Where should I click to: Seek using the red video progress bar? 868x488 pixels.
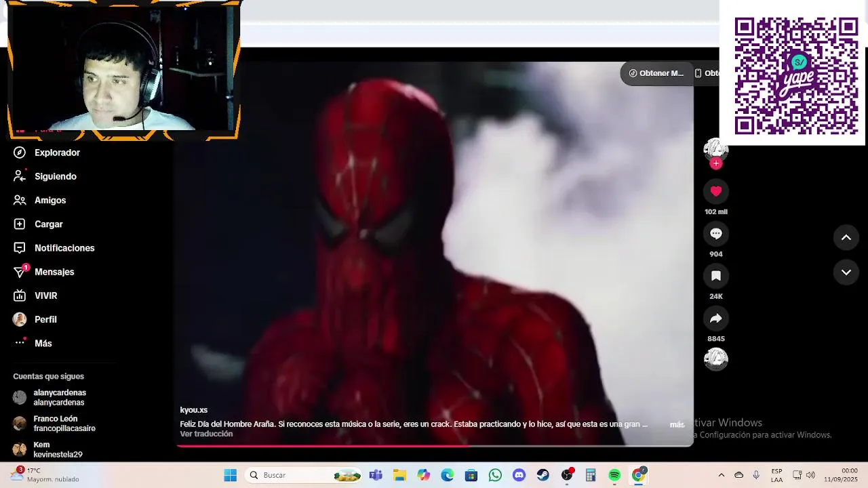(x=435, y=445)
